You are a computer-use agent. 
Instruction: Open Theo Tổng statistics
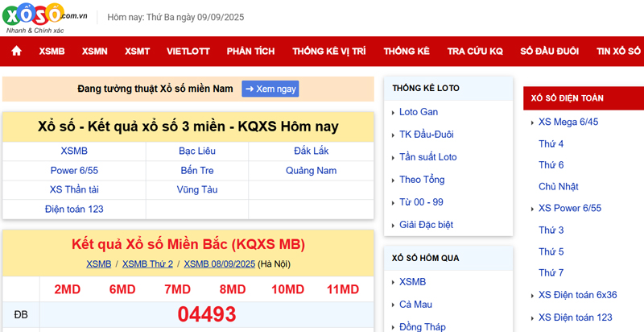point(422,180)
